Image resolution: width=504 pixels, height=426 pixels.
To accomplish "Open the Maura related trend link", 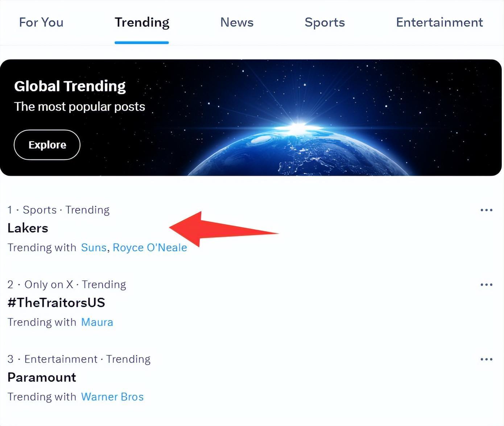I will [97, 322].
